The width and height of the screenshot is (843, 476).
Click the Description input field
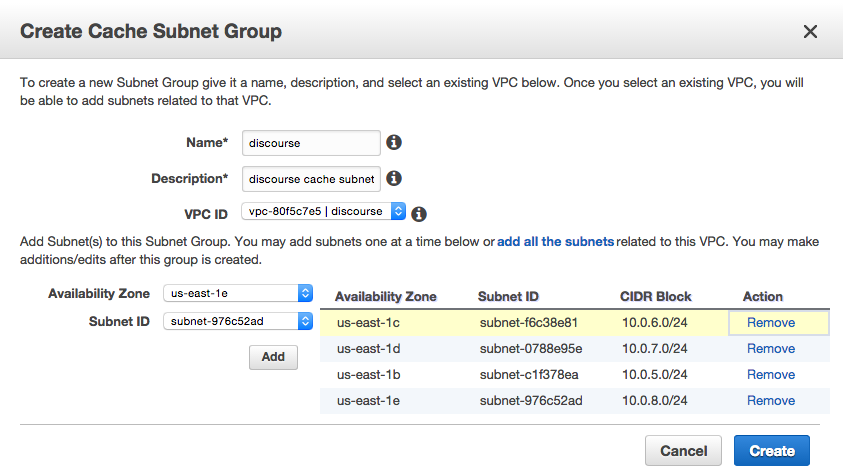click(x=311, y=179)
